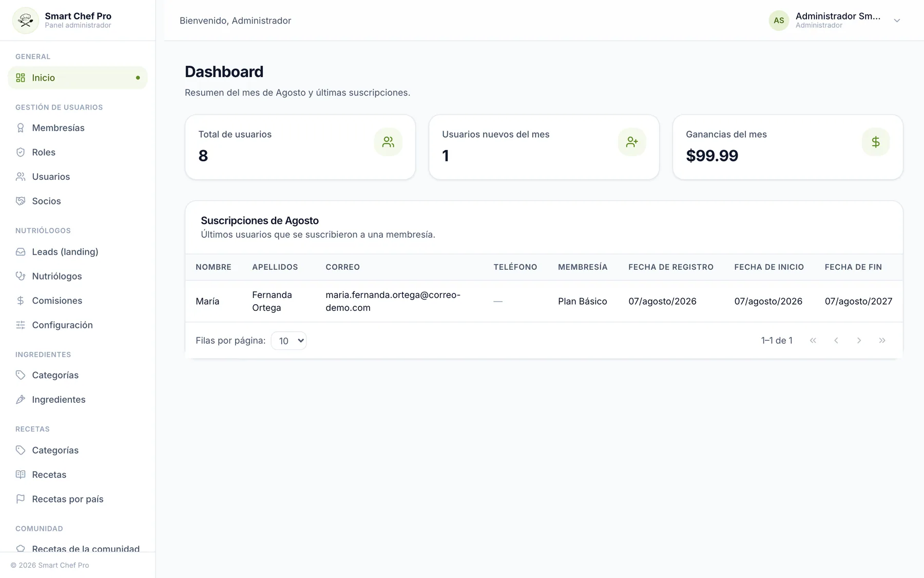Open Socios page
The width and height of the screenshot is (924, 578).
click(x=78, y=201)
